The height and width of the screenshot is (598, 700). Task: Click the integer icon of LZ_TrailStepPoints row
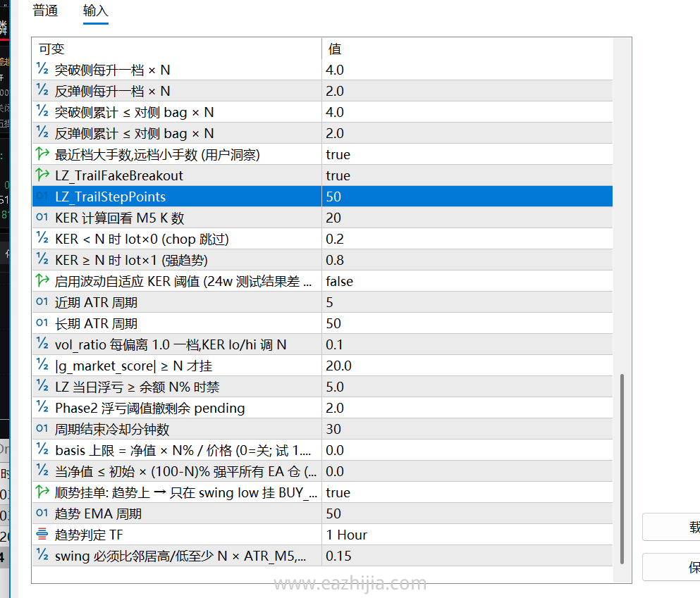point(42,197)
